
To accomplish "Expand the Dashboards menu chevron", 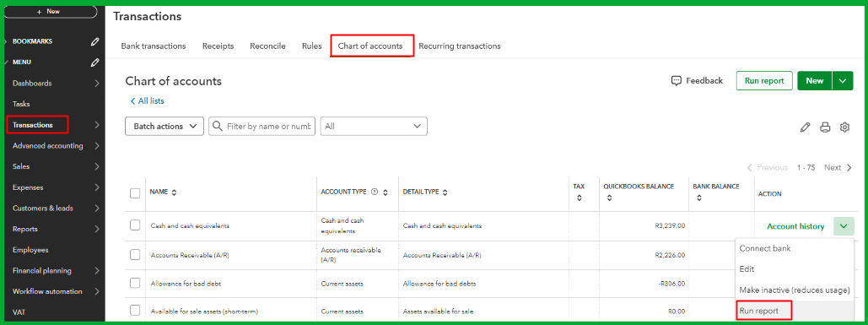I will pos(97,84).
